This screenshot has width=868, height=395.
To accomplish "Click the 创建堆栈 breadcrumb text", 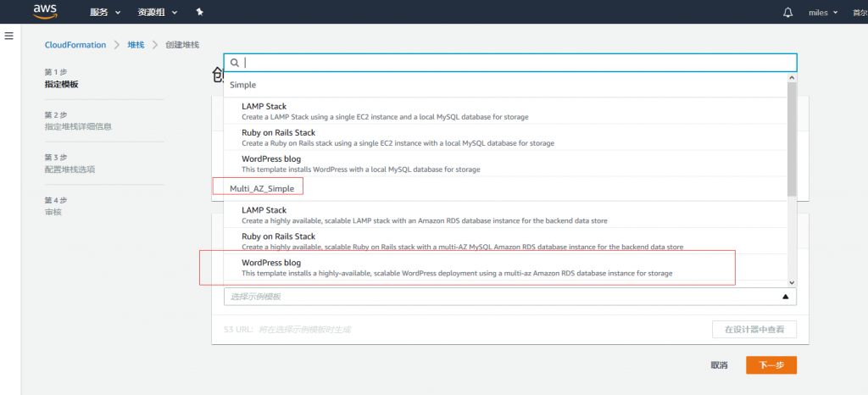I will pos(182,45).
